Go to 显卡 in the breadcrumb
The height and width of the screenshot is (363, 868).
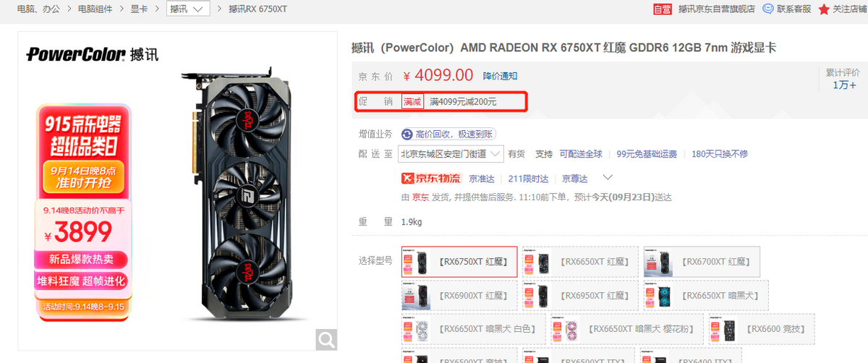140,9
